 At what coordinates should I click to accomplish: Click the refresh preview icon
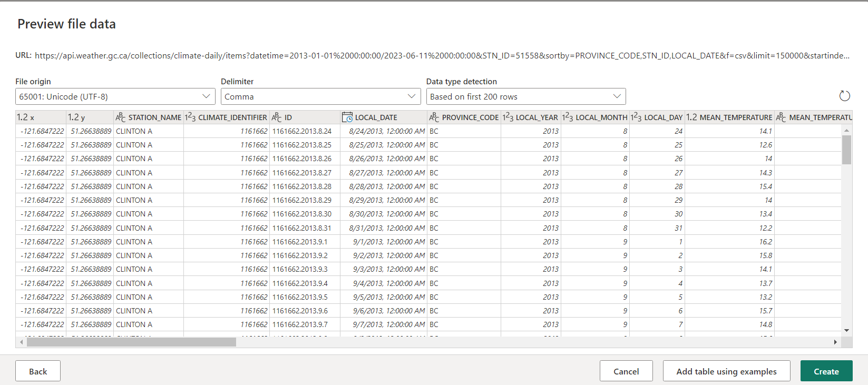point(844,96)
